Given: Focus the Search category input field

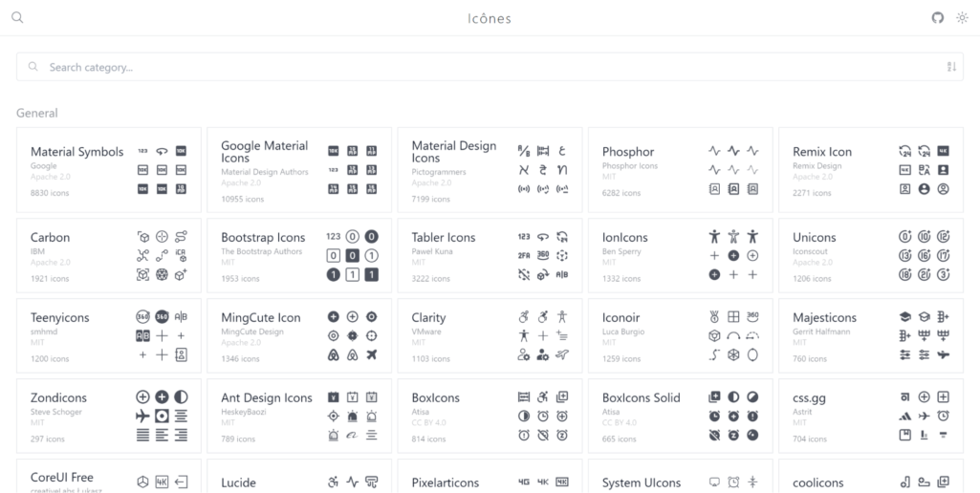Looking at the screenshot, I should [x=478, y=67].
